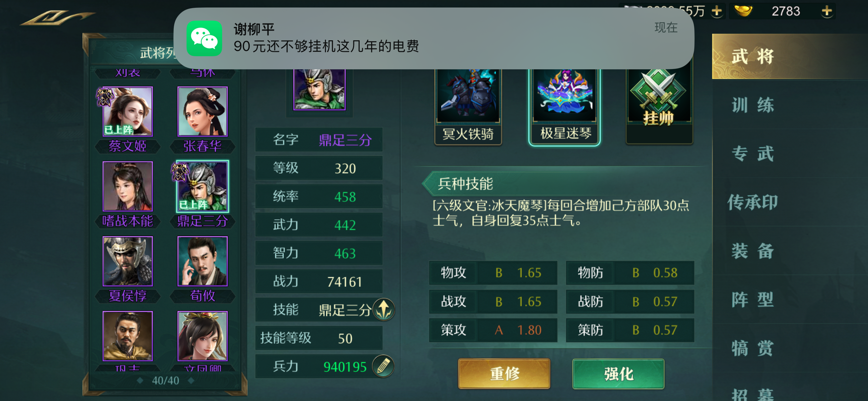
Task: Click the green 强化 button
Action: [x=618, y=374]
